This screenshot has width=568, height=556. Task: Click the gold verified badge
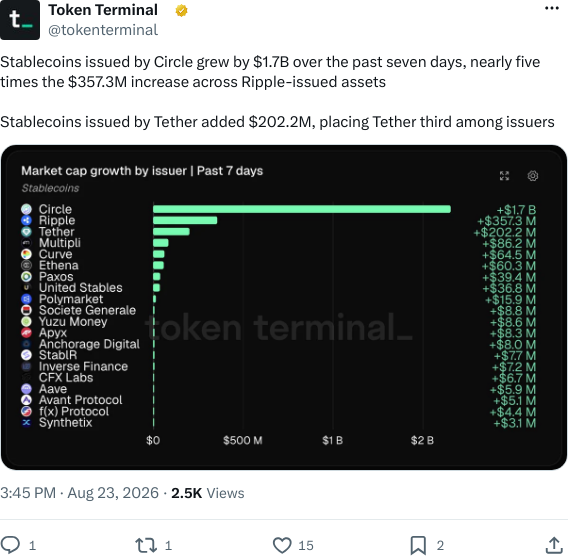(x=181, y=11)
